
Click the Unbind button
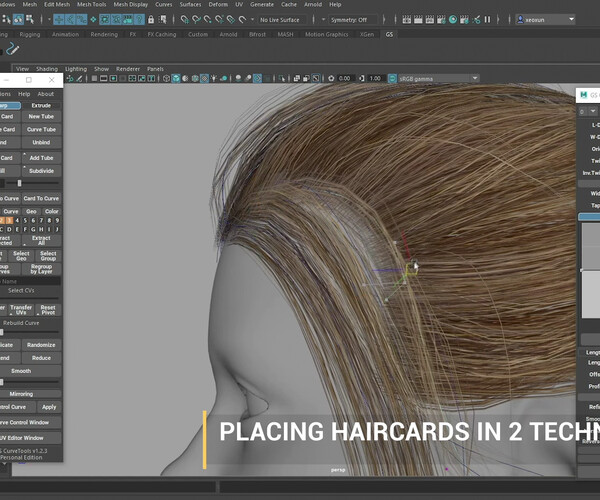pyautogui.click(x=41, y=142)
